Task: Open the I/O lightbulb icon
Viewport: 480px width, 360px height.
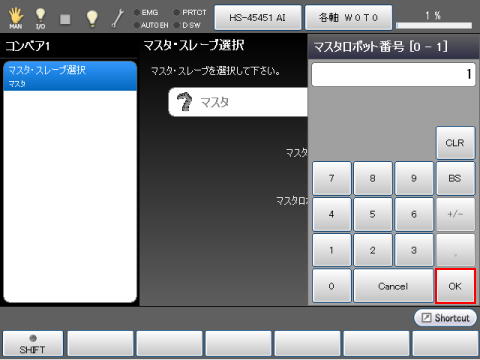Action: 40,18
